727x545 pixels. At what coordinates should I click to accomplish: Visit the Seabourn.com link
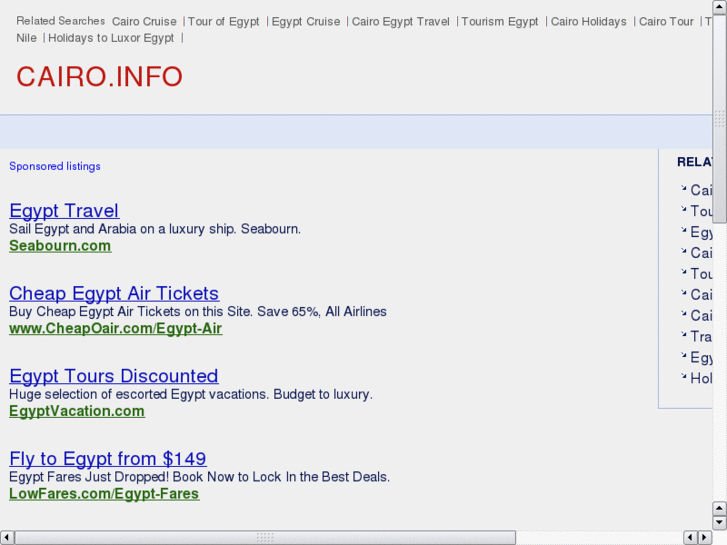[60, 246]
